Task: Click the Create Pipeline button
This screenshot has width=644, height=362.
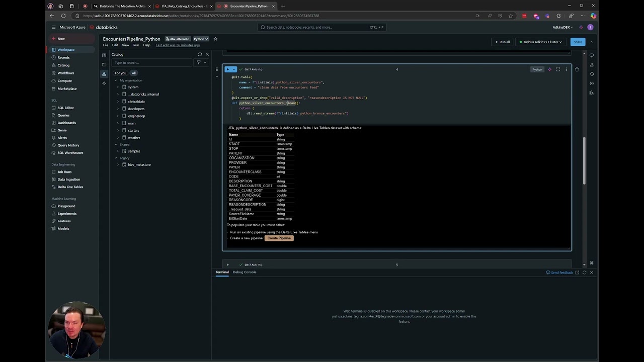Action: click(279, 238)
